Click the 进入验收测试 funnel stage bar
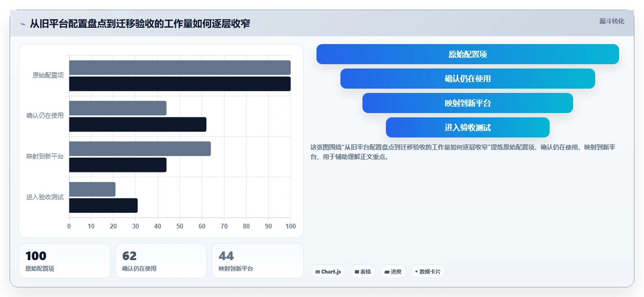 click(468, 127)
